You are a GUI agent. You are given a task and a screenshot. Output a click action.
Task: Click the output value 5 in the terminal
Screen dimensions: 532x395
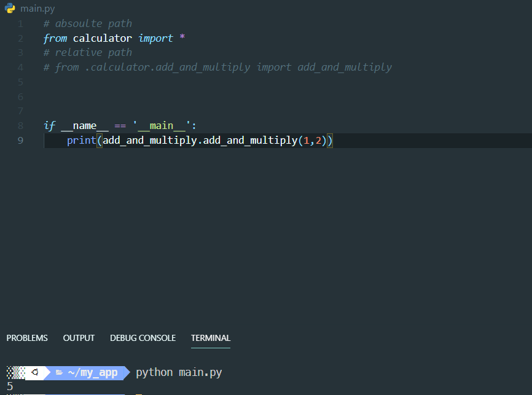9,386
